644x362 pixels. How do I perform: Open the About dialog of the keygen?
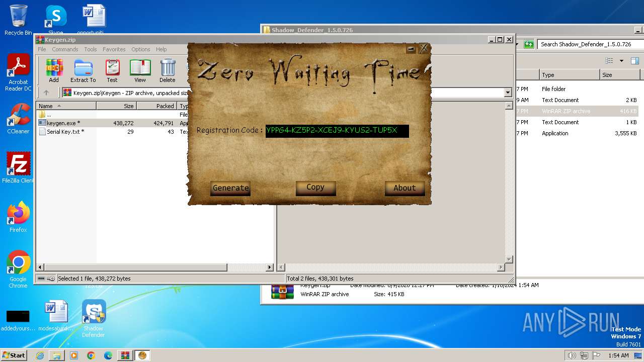(x=405, y=188)
